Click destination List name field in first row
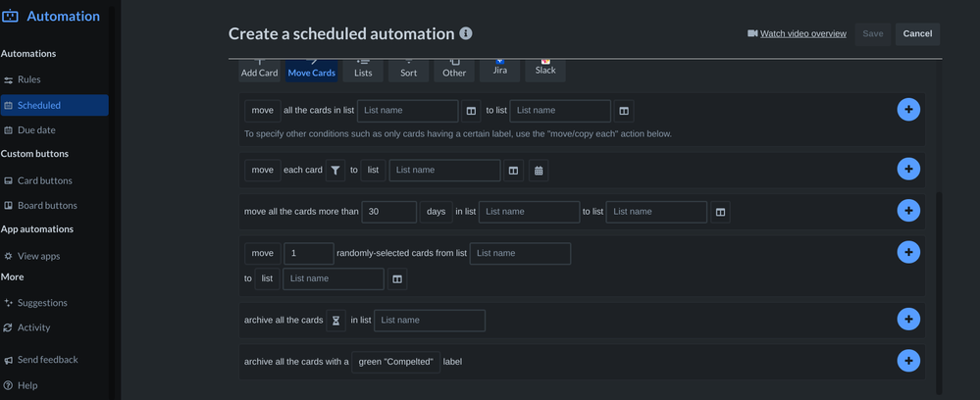The height and width of the screenshot is (400, 980). 560,111
